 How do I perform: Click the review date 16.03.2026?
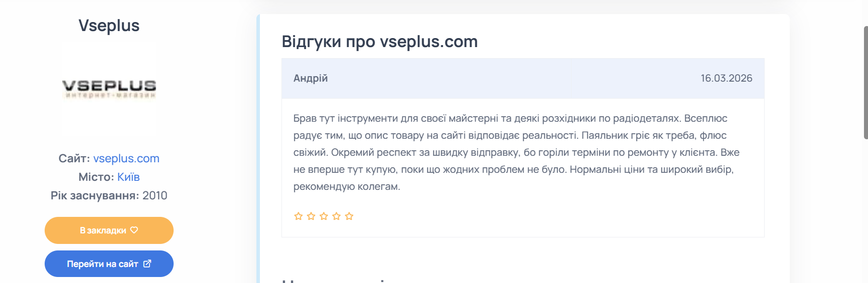pos(726,78)
